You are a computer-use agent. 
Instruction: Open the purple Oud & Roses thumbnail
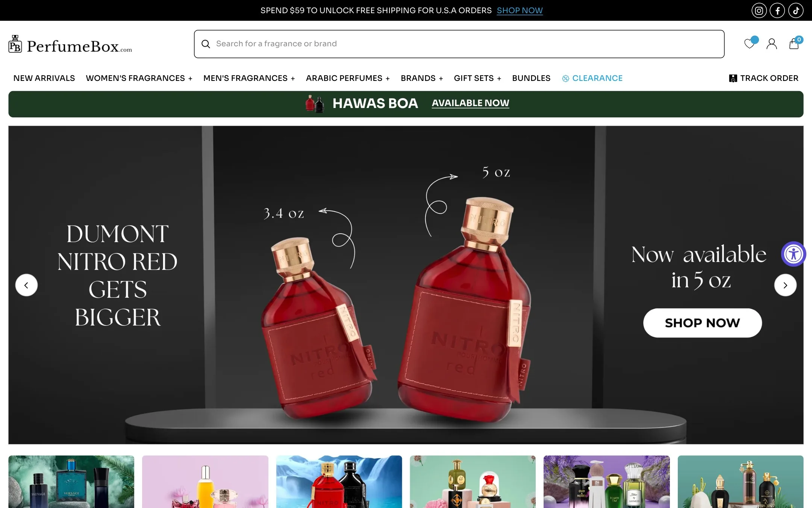click(x=606, y=482)
